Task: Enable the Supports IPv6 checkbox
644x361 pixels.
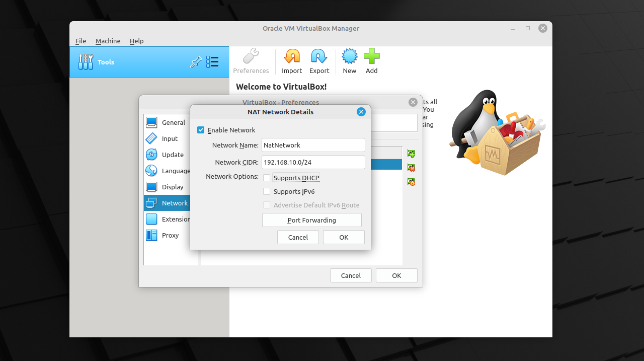Action: coord(267,191)
